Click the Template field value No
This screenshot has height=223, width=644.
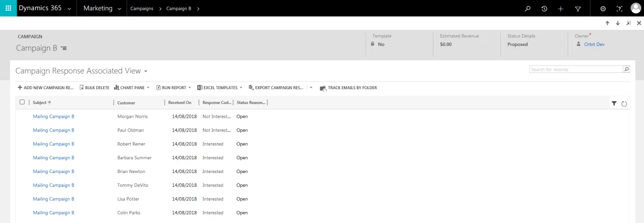click(x=381, y=44)
